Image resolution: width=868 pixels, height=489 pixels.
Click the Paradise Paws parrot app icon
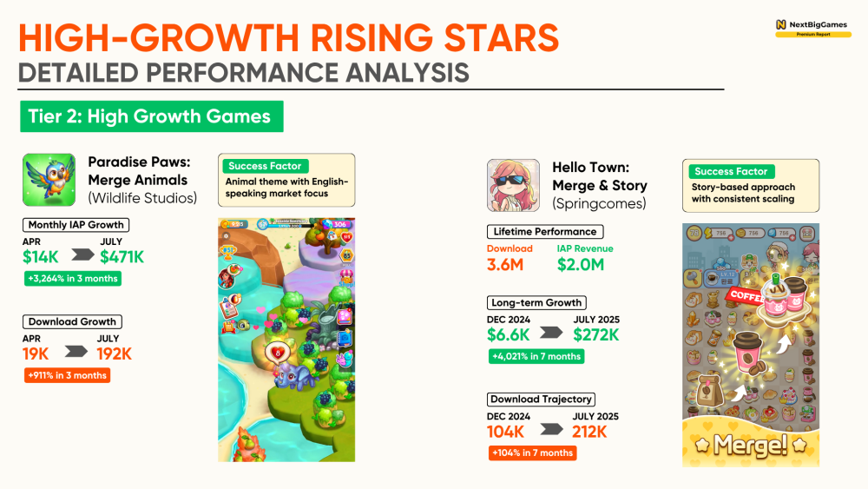pyautogui.click(x=49, y=180)
